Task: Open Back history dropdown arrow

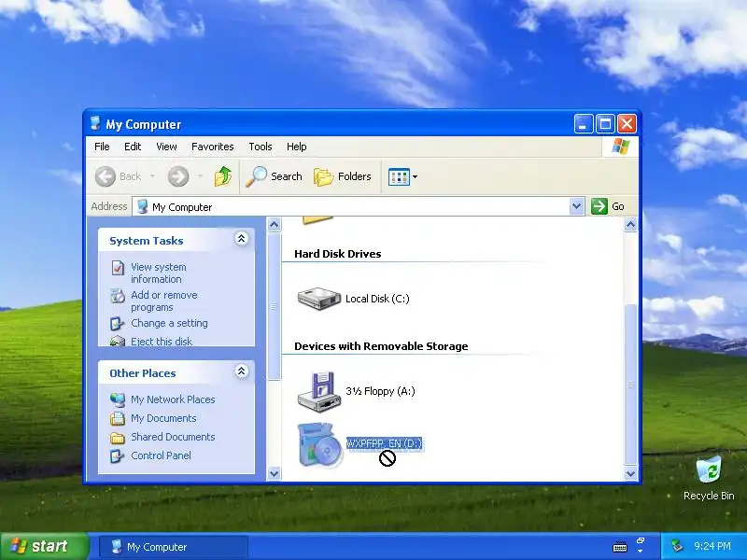Action: [x=152, y=176]
